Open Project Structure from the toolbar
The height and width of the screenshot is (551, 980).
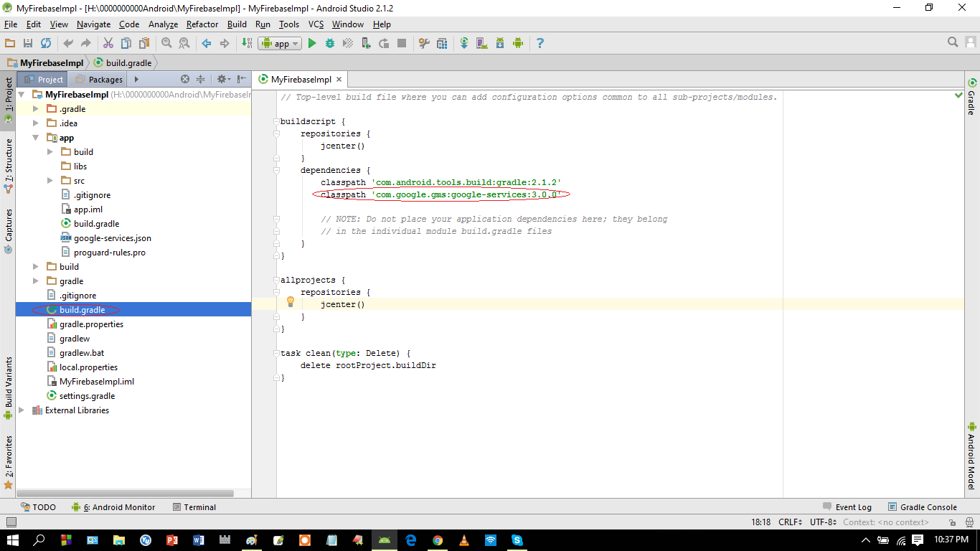(442, 44)
